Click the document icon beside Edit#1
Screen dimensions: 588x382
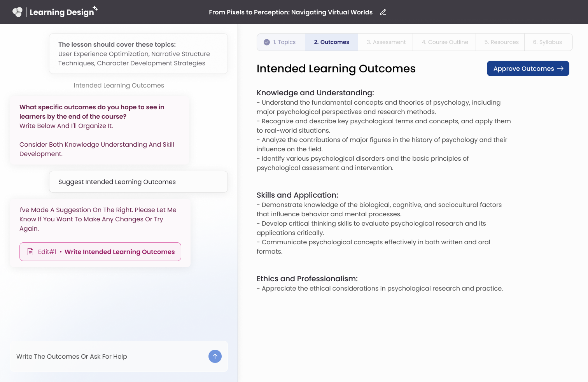tap(30, 252)
